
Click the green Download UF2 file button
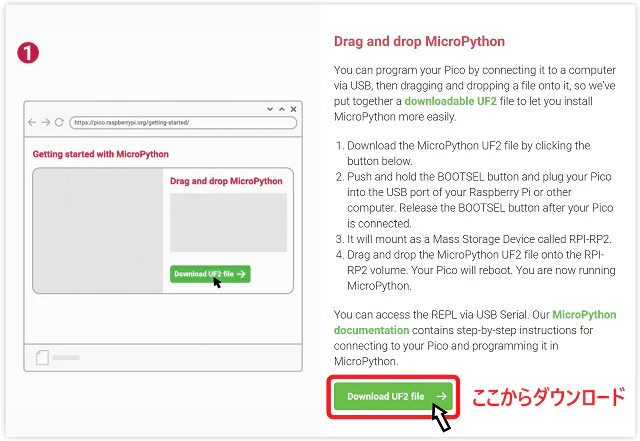(x=393, y=396)
